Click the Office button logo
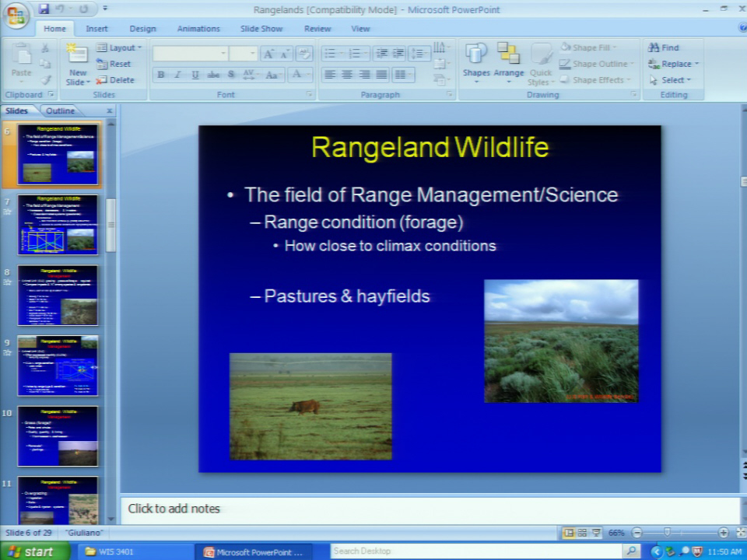The width and height of the screenshot is (747, 560). coord(16,16)
